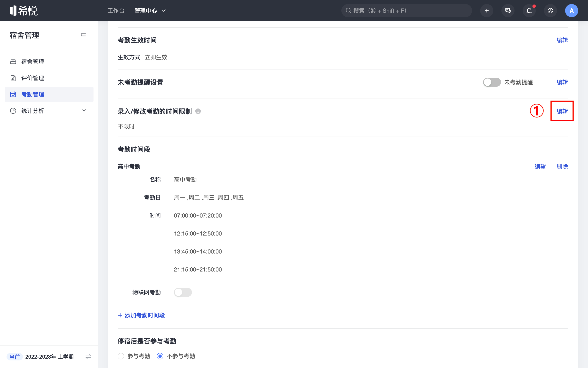
Task: Open the message chat icon in header
Action: (508, 11)
